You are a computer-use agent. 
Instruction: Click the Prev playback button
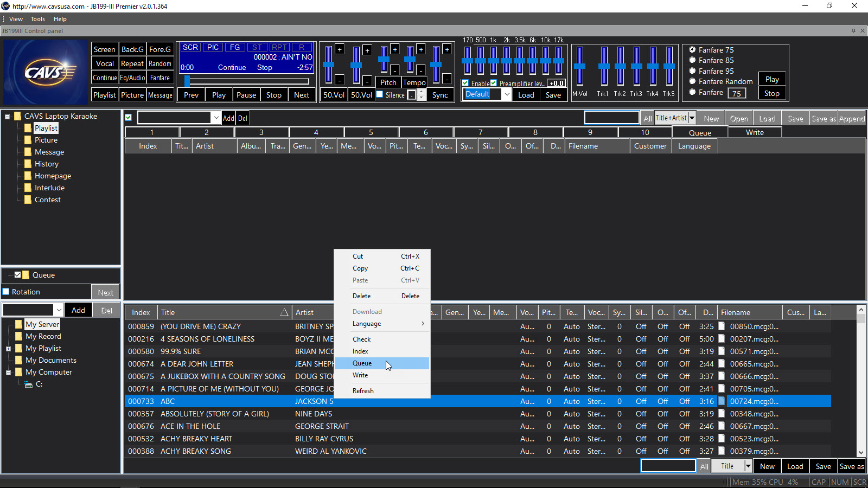click(192, 95)
